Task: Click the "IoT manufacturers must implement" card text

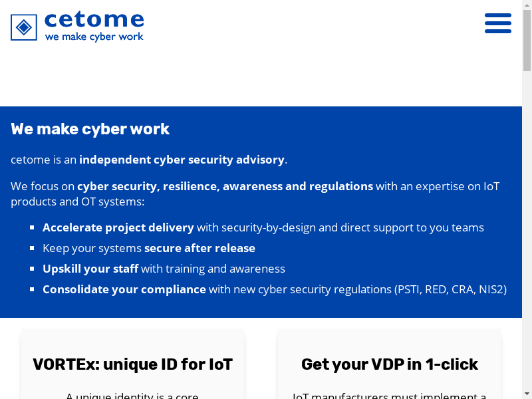Action: point(389,396)
